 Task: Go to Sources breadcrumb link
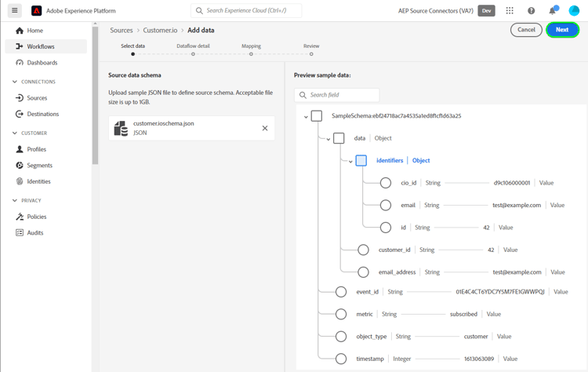(121, 30)
